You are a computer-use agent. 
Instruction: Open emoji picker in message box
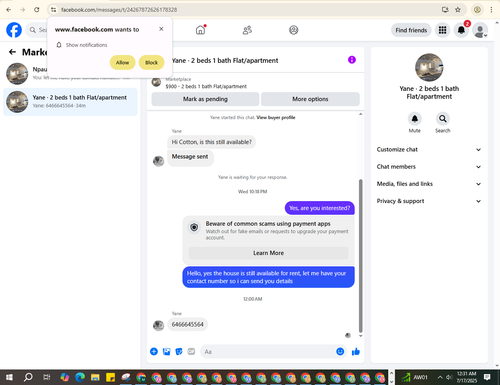340,351
